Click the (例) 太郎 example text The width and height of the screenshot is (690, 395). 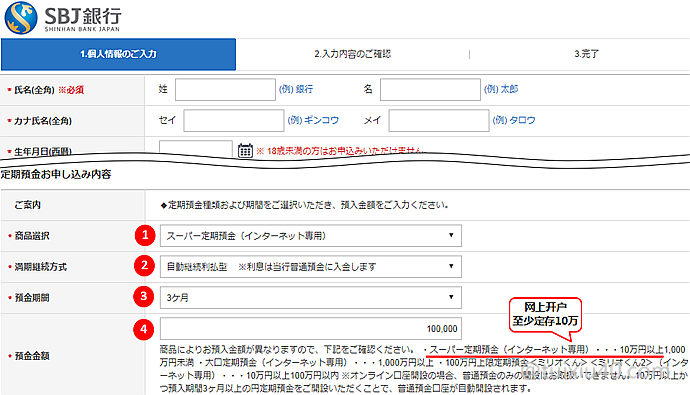[x=501, y=89]
